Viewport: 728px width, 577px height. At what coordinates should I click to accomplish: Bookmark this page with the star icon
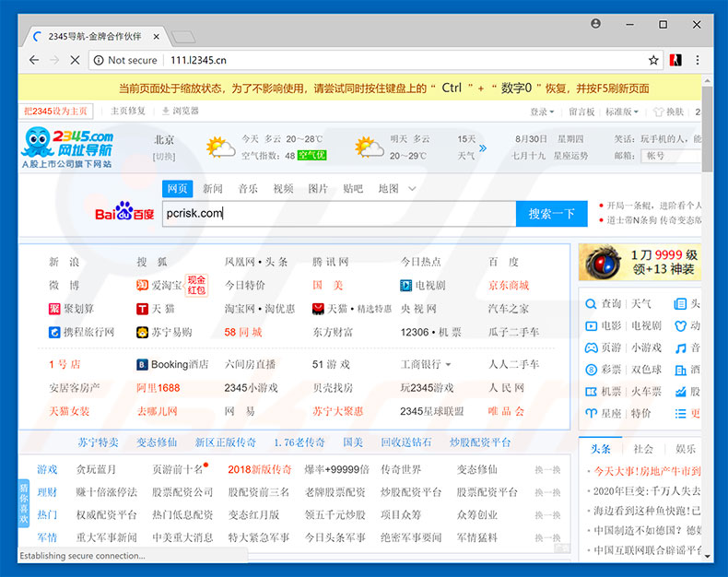pos(653,60)
